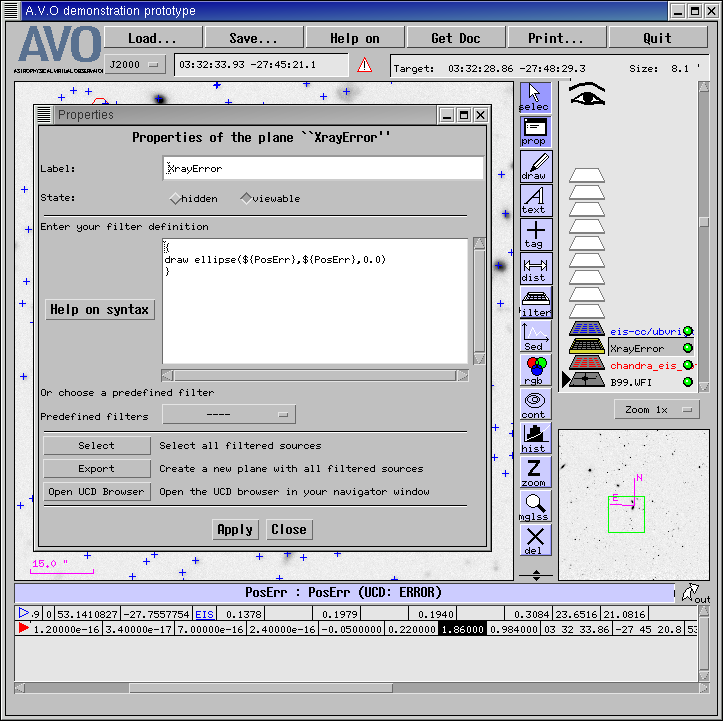This screenshot has width=723, height=721.
Task: Select the hist histogram tool
Action: click(535, 439)
